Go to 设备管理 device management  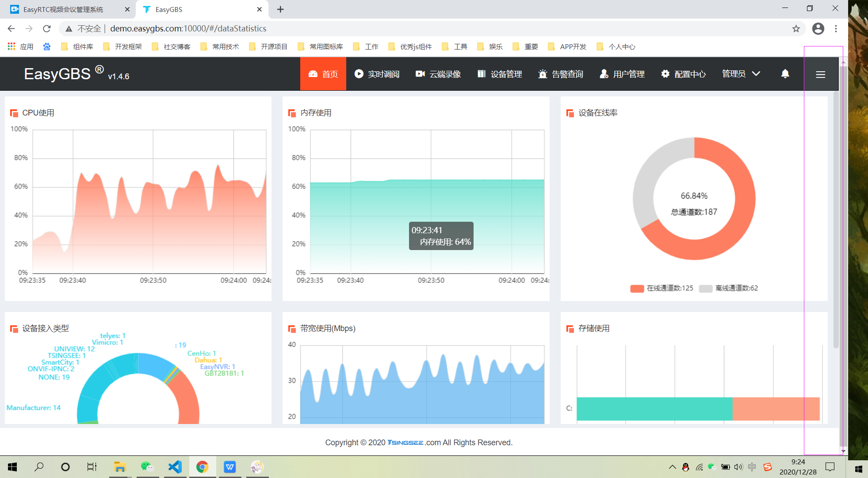(500, 74)
